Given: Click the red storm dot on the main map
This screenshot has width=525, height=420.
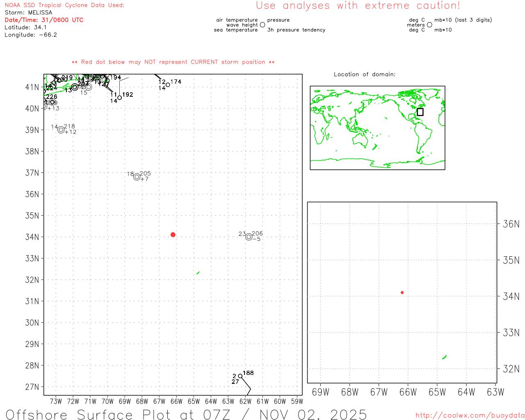Looking at the screenshot, I should pos(173,235).
